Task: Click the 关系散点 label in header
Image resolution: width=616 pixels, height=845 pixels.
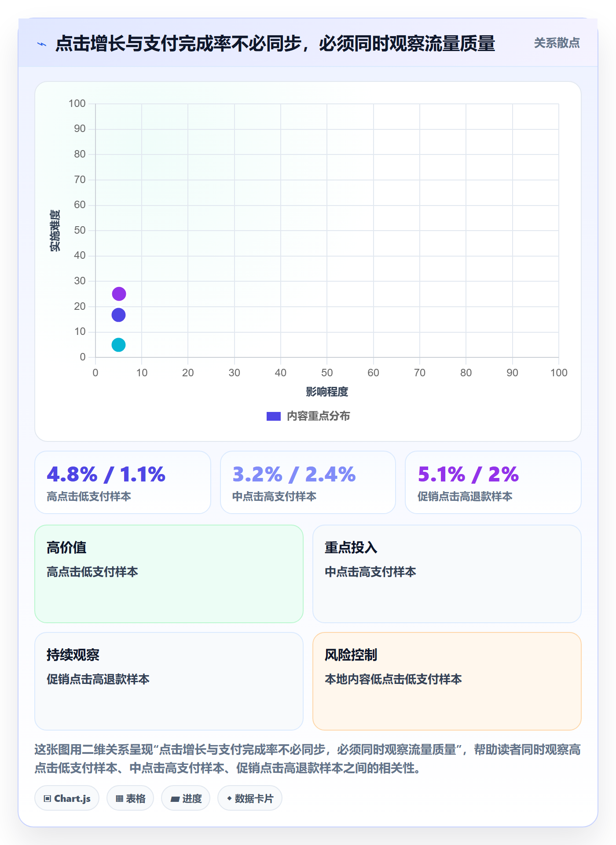Action: [x=557, y=43]
